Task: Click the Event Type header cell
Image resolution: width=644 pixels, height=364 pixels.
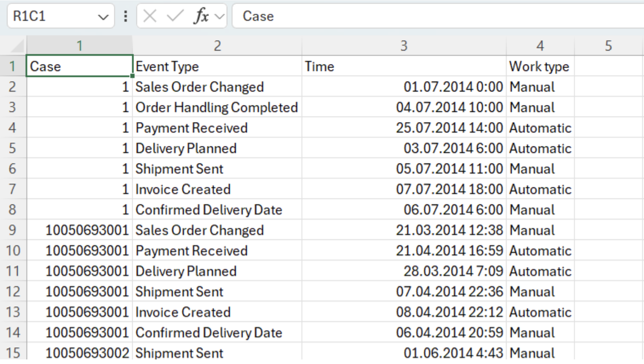Action: [x=217, y=66]
